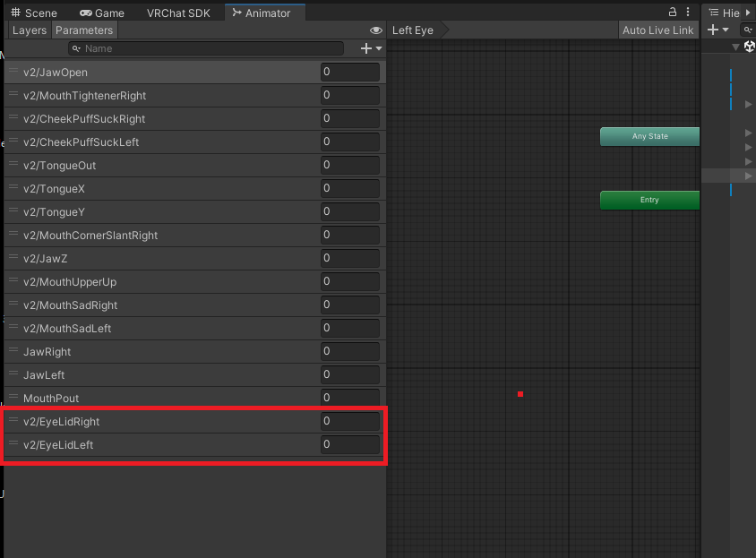Edit the JawRight value field
756x558 pixels.
click(x=350, y=351)
